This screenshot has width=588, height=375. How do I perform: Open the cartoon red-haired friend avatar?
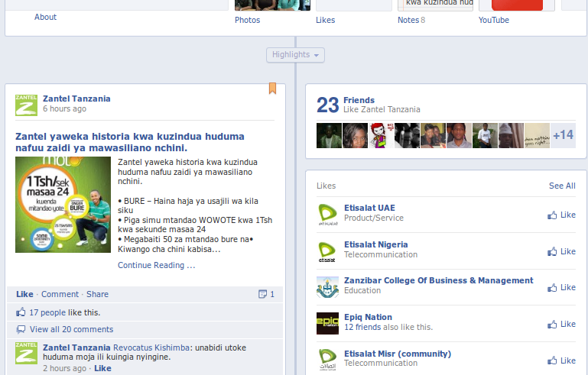[381, 135]
